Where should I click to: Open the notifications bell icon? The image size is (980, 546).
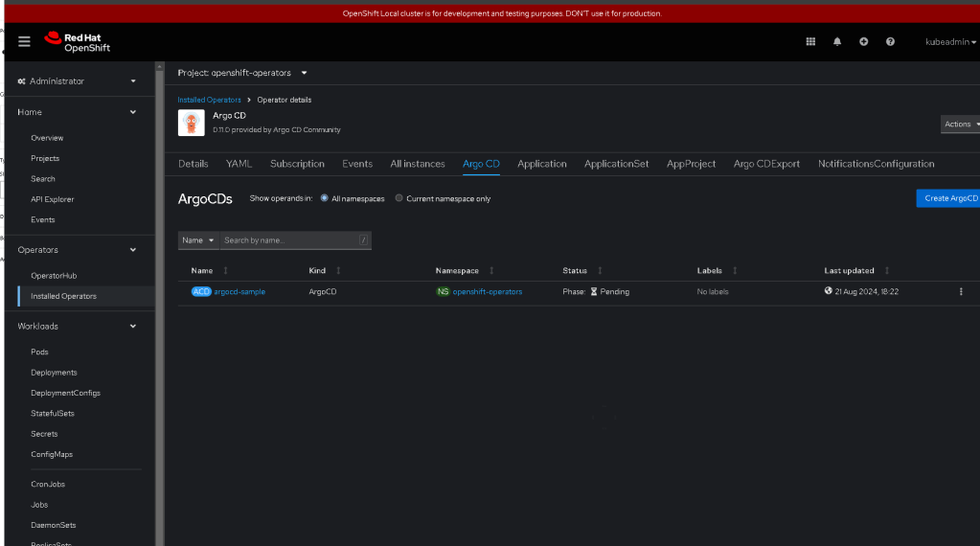[x=837, y=42]
